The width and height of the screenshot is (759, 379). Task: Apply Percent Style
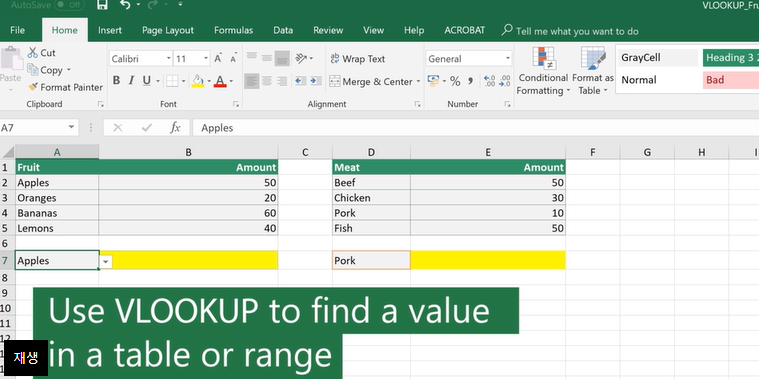tap(455, 81)
